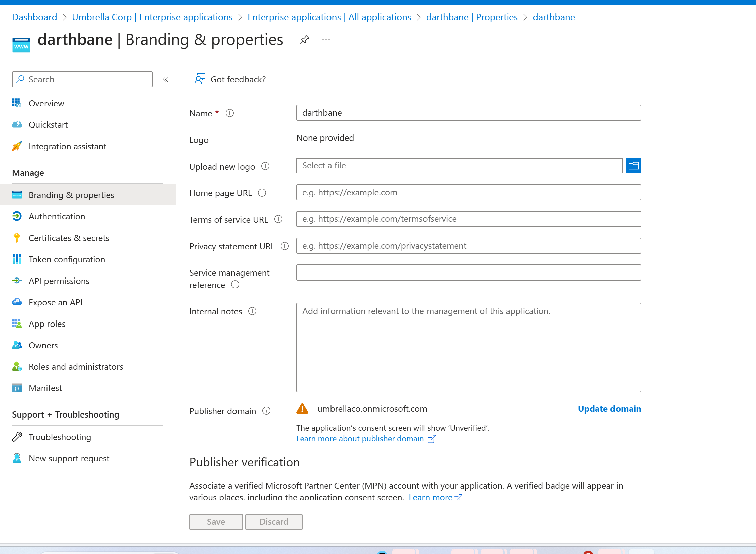Show info tooltip for Privacy statement URL
This screenshot has height=554, width=756.
pyautogui.click(x=285, y=246)
